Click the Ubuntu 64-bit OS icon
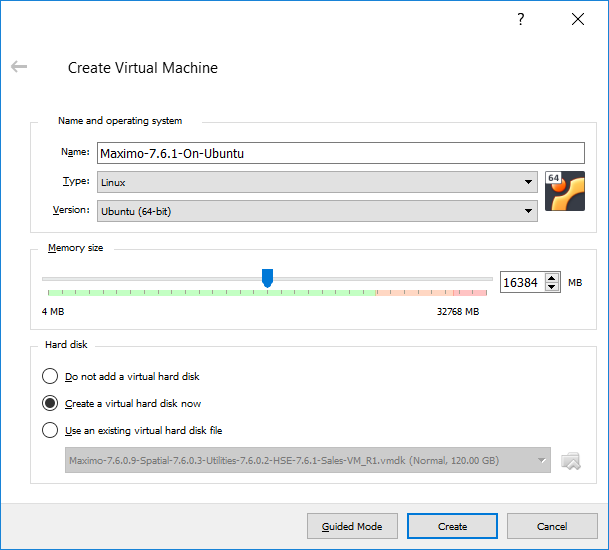609x550 pixels. click(x=565, y=191)
